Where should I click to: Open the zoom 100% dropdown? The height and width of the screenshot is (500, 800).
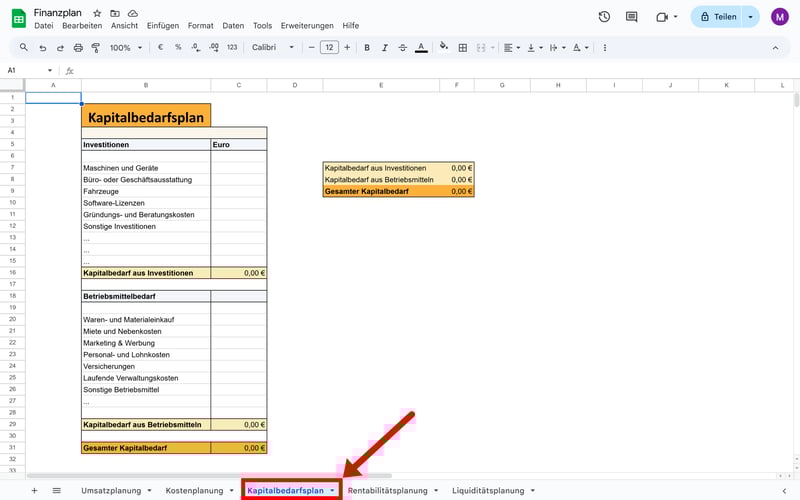[125, 47]
